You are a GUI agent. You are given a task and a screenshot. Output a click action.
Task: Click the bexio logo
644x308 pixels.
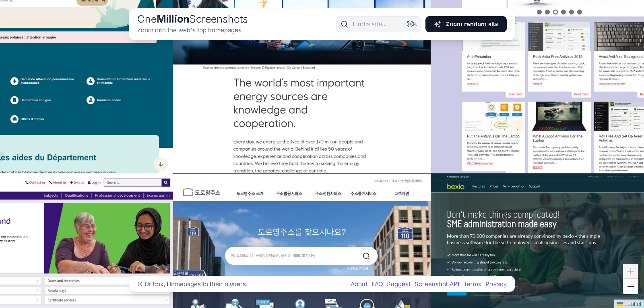[455, 186]
